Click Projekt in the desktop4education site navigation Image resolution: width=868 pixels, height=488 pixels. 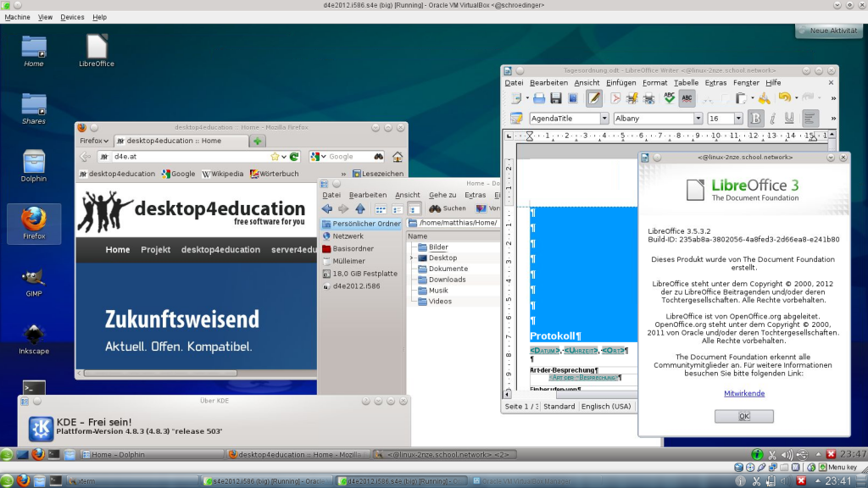coord(156,250)
